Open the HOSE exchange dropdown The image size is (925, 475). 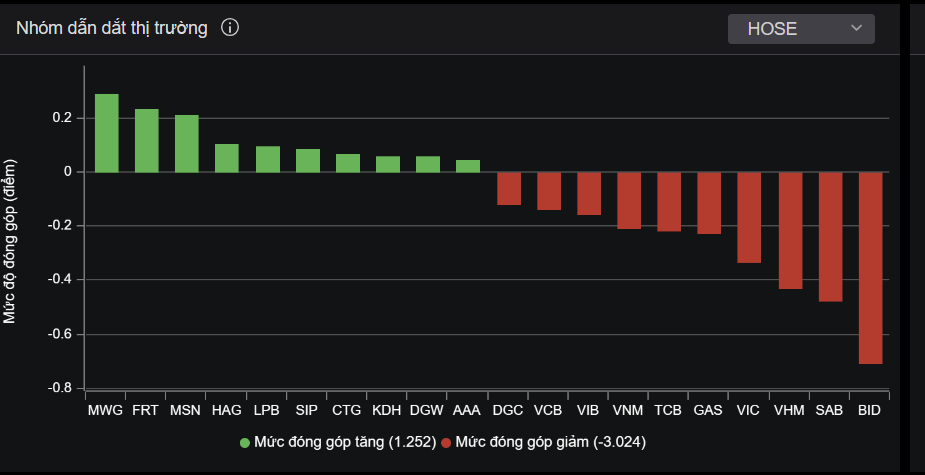pyautogui.click(x=800, y=29)
